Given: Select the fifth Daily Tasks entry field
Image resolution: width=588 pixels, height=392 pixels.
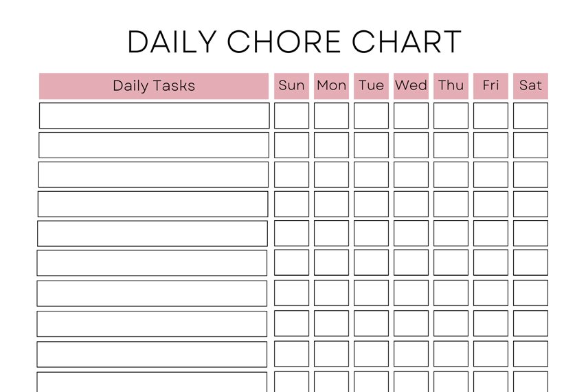Looking at the screenshot, I should 152,234.
